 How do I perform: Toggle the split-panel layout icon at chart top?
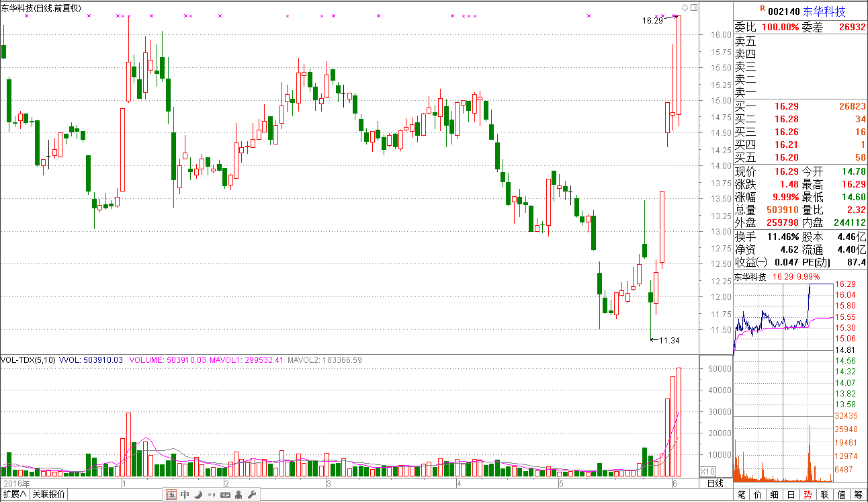click(694, 7)
